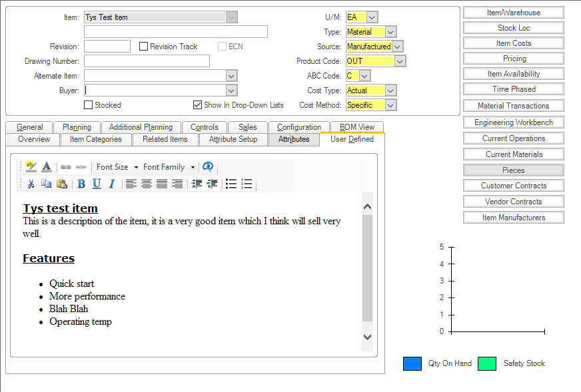Open the Engineering Workbench button
This screenshot has height=392, width=581.
tap(514, 122)
